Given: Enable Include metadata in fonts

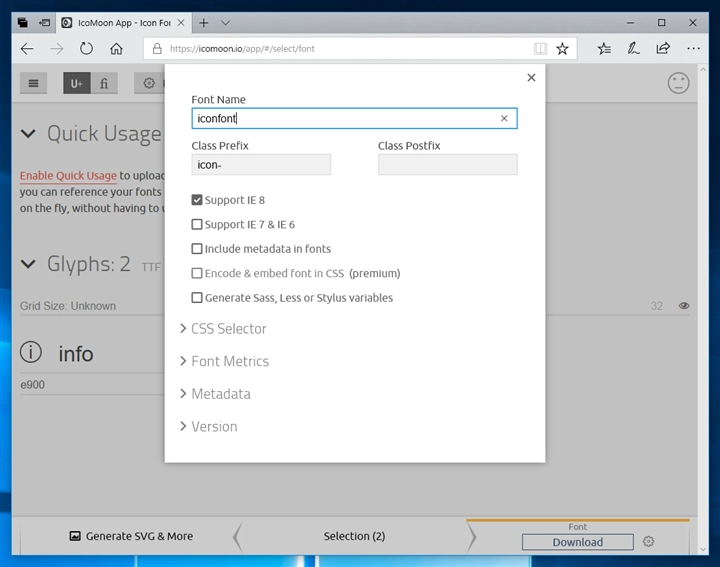Looking at the screenshot, I should pos(197,248).
